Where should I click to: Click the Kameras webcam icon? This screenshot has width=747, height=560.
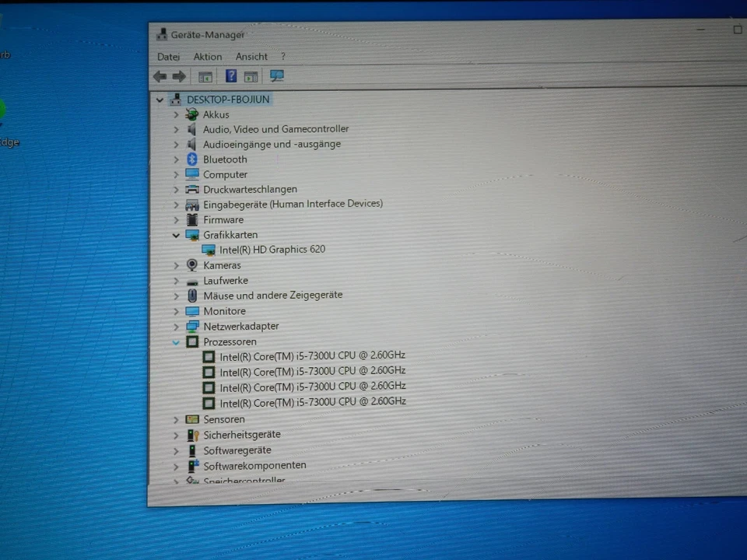pos(192,264)
